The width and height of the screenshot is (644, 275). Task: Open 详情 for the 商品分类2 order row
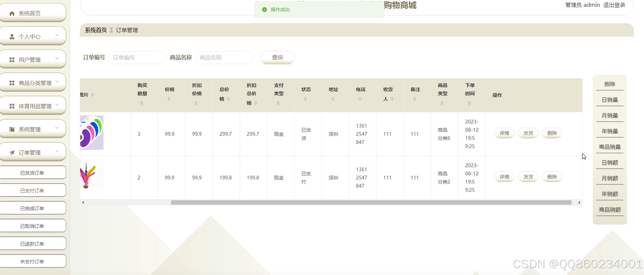click(504, 177)
